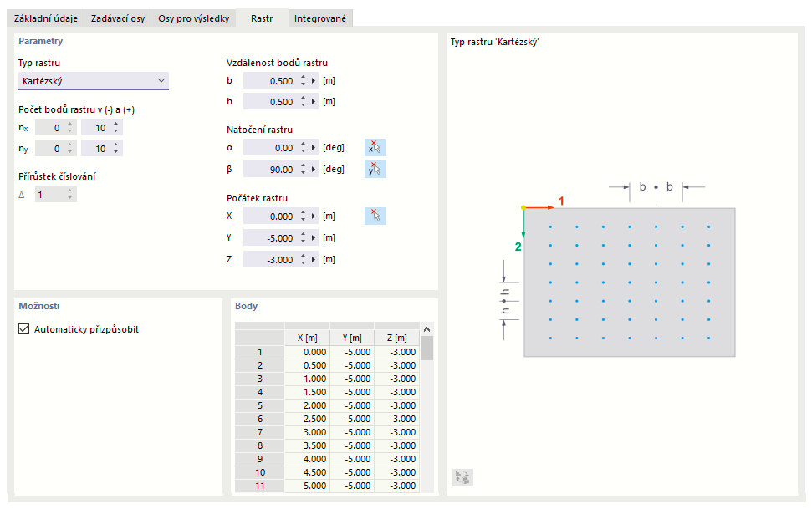The height and width of the screenshot is (509, 812).
Task: Open the Integrované tab
Action: tap(320, 18)
